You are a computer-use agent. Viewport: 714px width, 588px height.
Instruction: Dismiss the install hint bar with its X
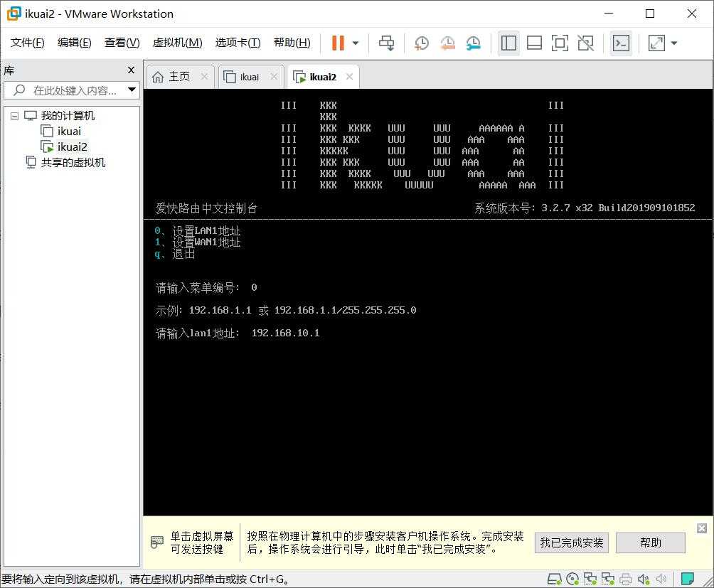coord(702,528)
